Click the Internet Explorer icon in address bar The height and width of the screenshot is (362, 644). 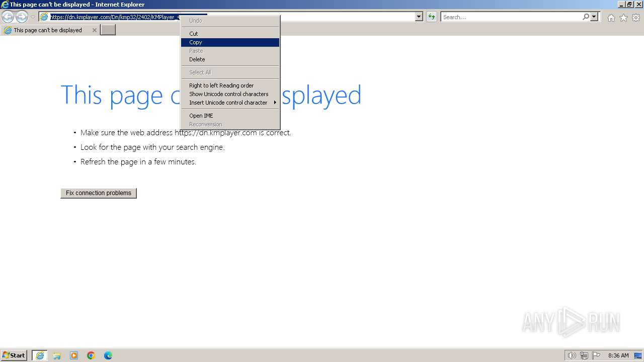(x=44, y=17)
